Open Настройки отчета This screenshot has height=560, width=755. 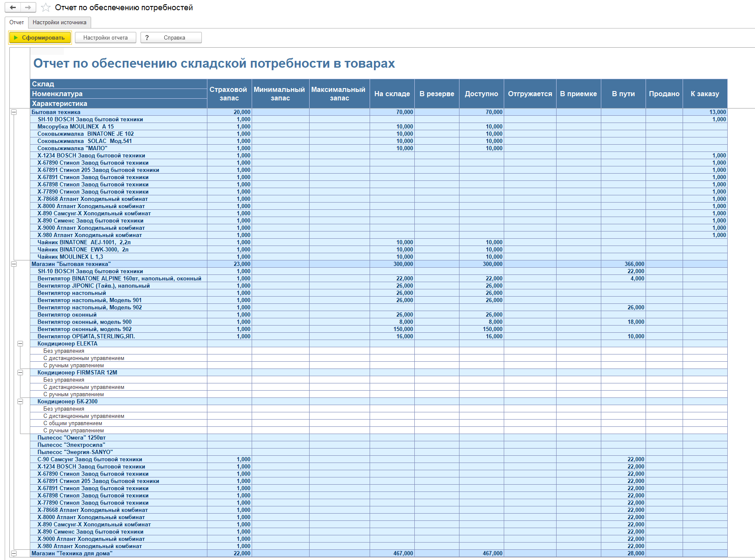tap(106, 38)
